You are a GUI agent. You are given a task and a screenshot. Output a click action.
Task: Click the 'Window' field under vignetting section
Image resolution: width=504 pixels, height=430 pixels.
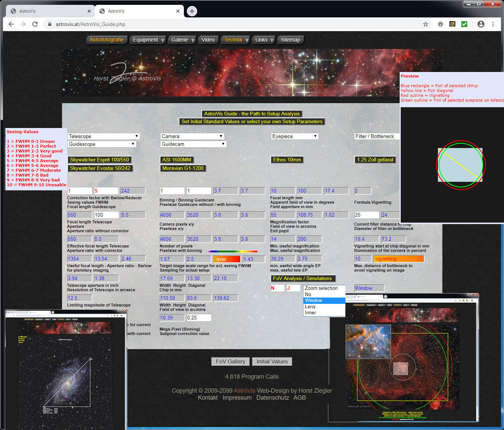point(369,288)
